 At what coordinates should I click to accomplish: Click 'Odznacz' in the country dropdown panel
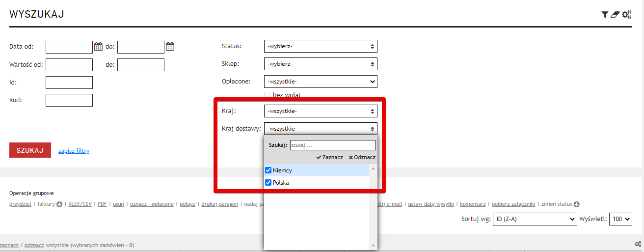pyautogui.click(x=362, y=157)
